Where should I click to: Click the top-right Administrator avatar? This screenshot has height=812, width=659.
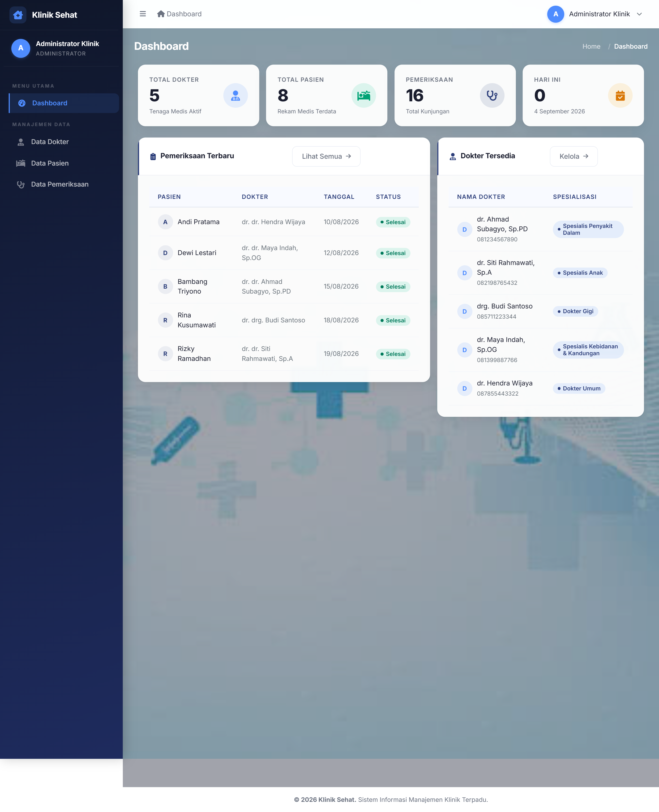pyautogui.click(x=555, y=14)
